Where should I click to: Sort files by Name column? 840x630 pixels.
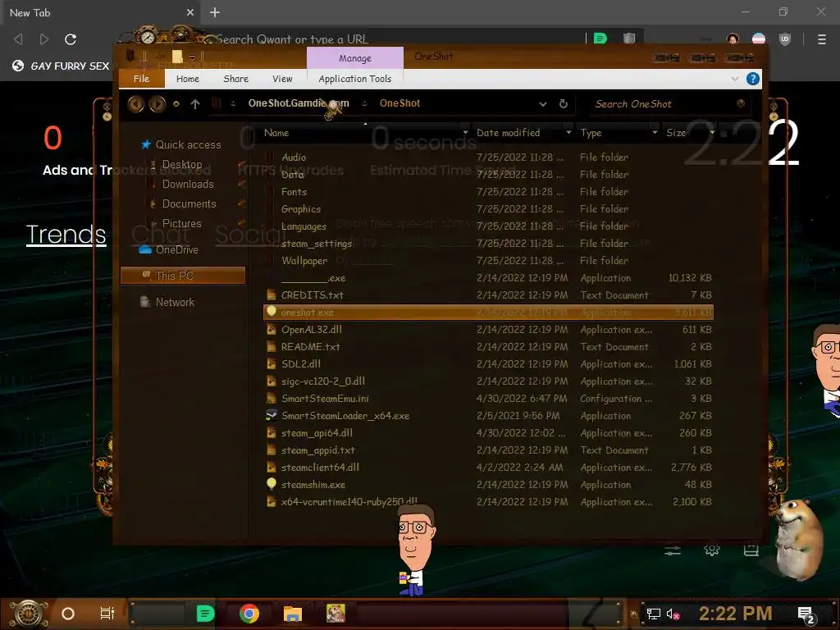[276, 133]
